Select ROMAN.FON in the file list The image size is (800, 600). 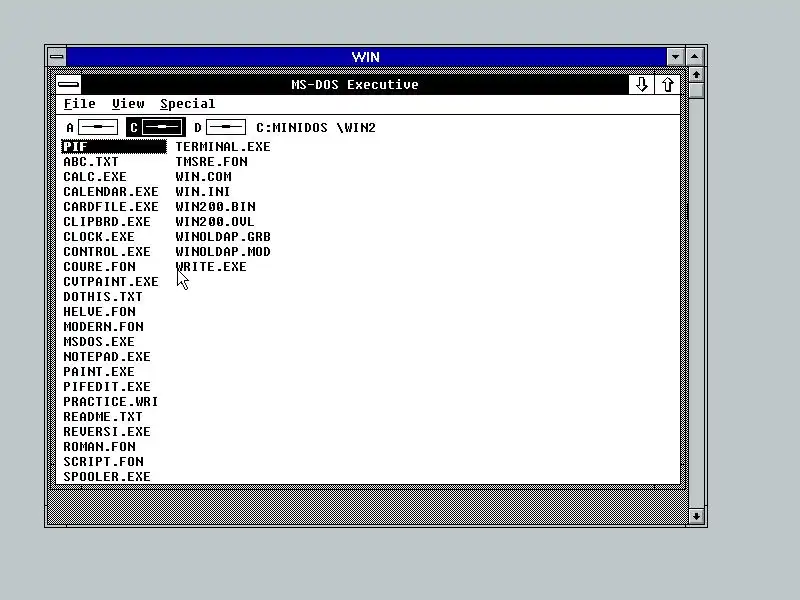pos(99,447)
